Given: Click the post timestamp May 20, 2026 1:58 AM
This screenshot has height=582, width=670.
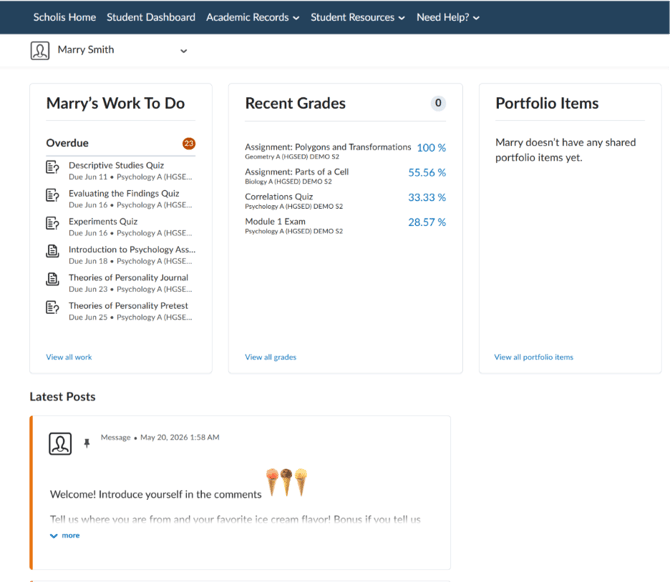Looking at the screenshot, I should (x=180, y=437).
